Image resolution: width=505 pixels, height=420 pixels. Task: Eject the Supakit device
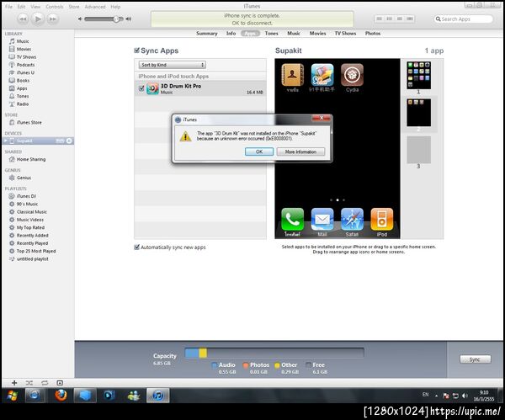click(69, 141)
